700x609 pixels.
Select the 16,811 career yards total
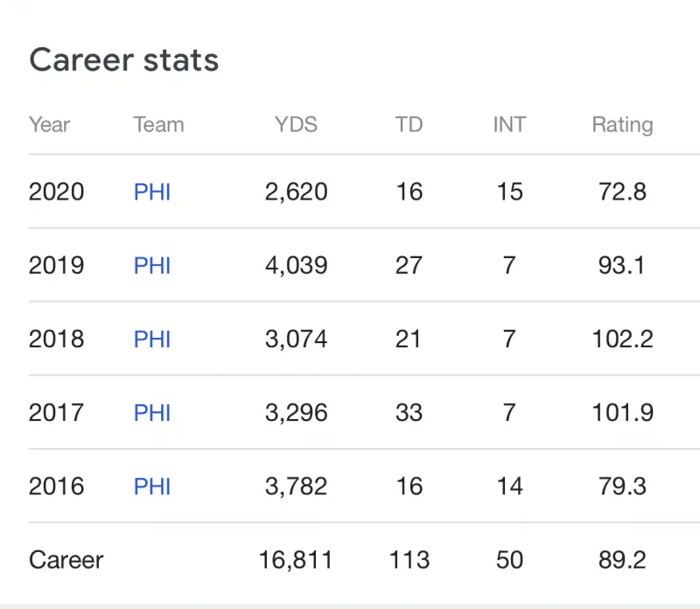tap(296, 560)
